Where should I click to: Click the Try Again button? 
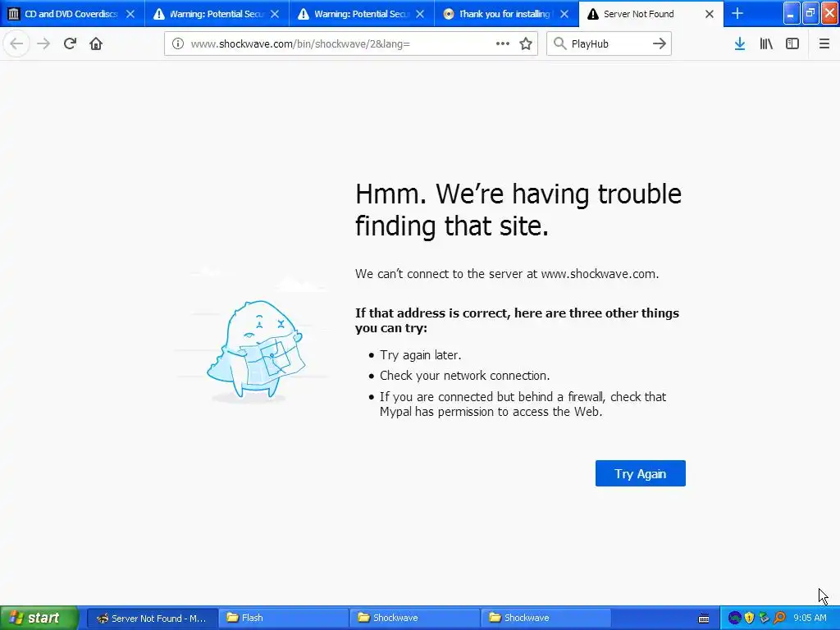click(x=640, y=473)
